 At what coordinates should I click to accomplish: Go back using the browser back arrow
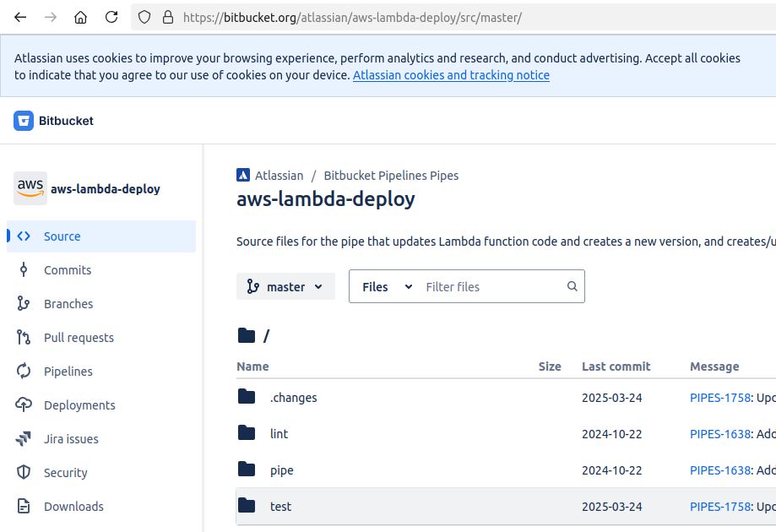[x=20, y=18]
